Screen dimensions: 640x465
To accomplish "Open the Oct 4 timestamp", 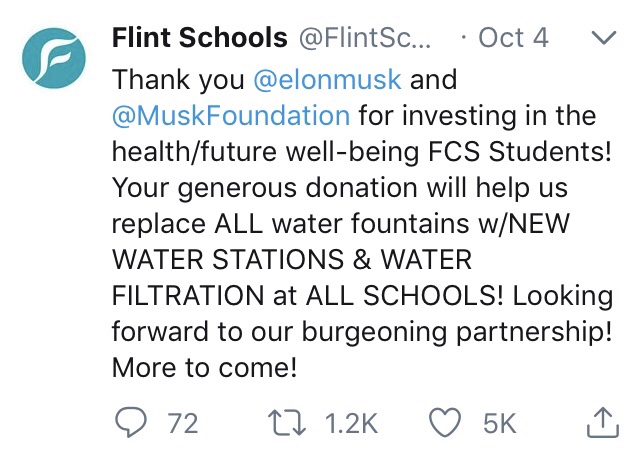I will tap(513, 38).
